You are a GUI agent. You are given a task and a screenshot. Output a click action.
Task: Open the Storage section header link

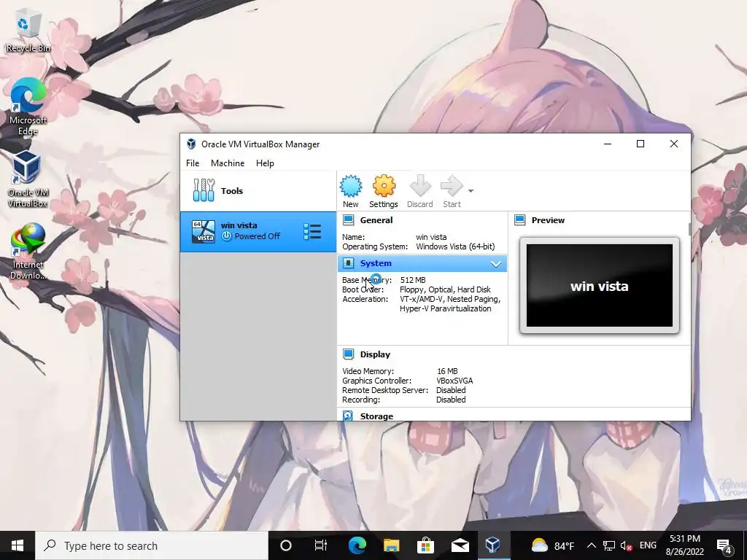pos(376,416)
